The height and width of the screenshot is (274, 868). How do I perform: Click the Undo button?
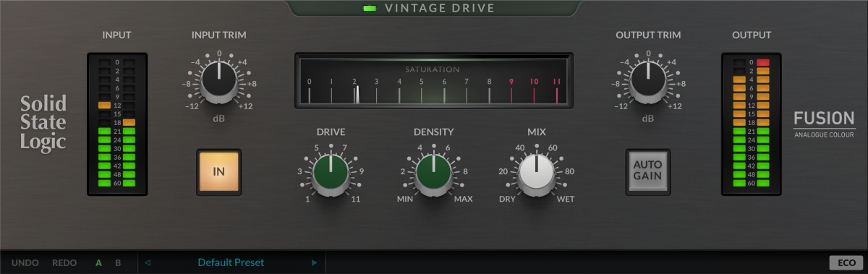(x=25, y=262)
